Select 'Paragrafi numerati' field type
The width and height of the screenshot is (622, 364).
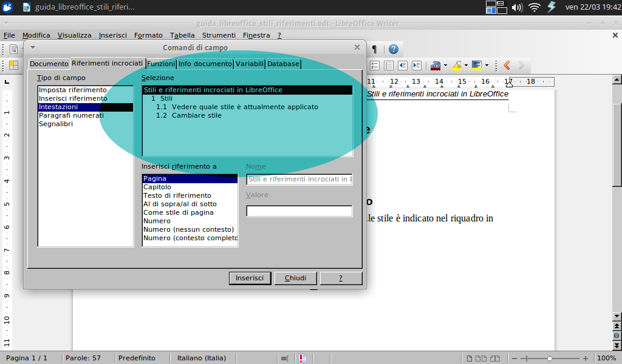[x=85, y=115]
